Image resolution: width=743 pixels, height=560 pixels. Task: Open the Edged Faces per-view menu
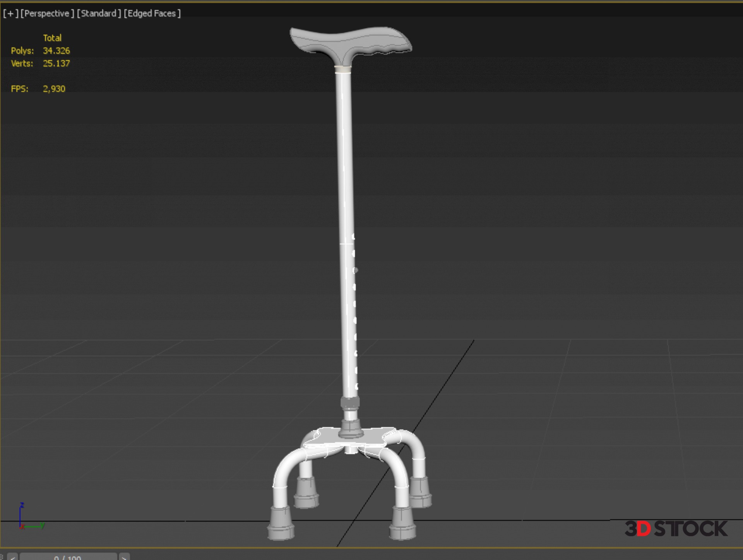(x=152, y=14)
